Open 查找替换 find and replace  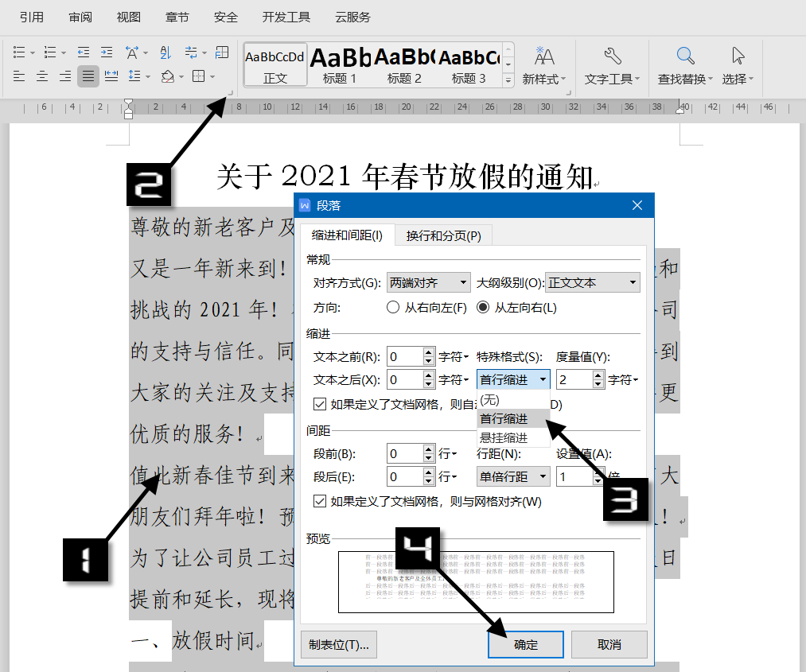685,65
